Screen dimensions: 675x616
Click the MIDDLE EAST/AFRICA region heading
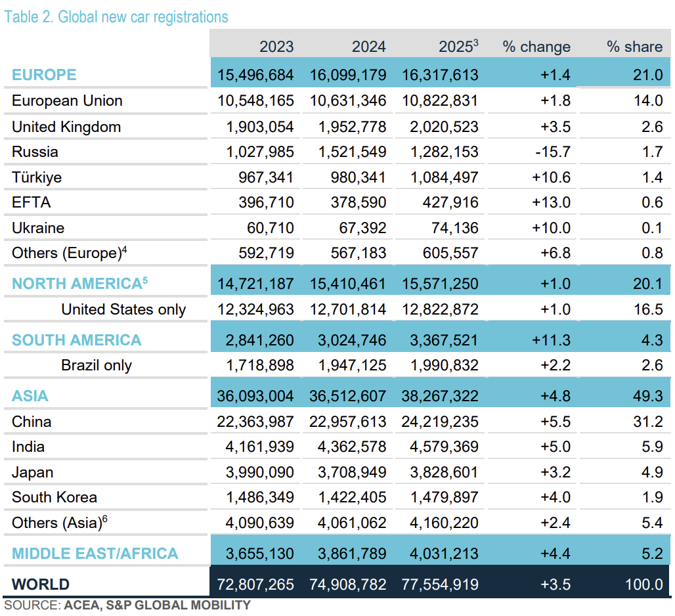[x=95, y=554]
